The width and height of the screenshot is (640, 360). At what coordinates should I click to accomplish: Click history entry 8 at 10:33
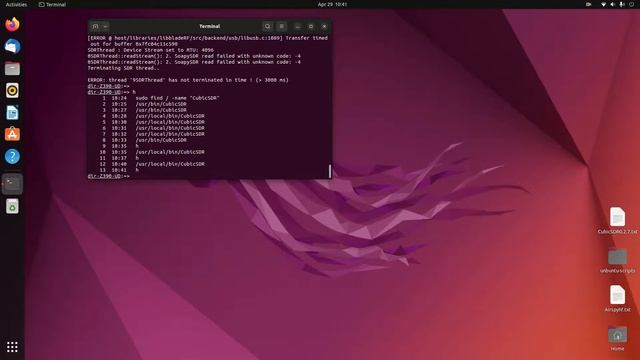[144, 140]
